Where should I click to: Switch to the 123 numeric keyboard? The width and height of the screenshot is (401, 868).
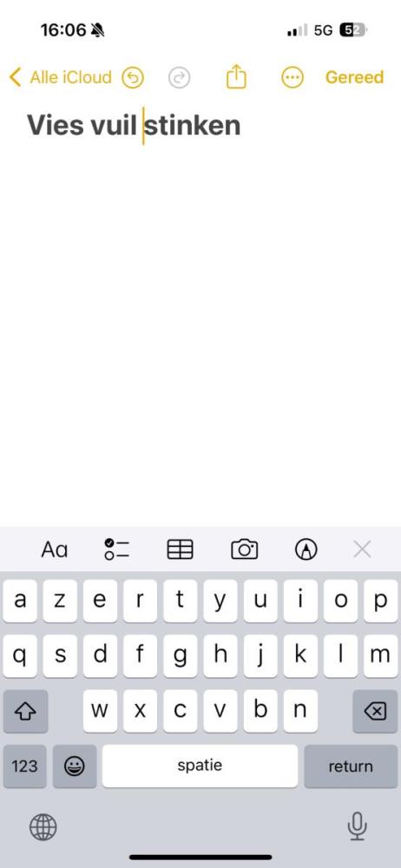pos(25,766)
